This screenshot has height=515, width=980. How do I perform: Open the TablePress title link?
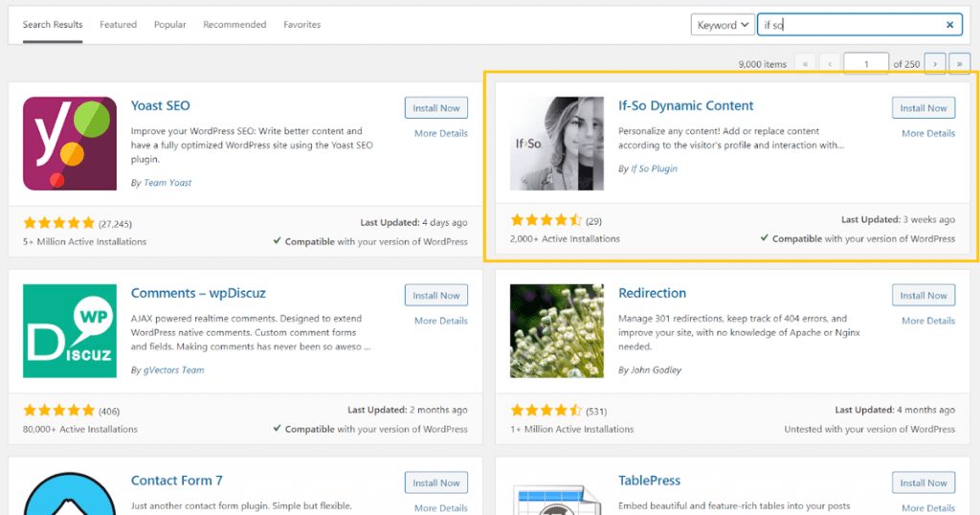650,481
